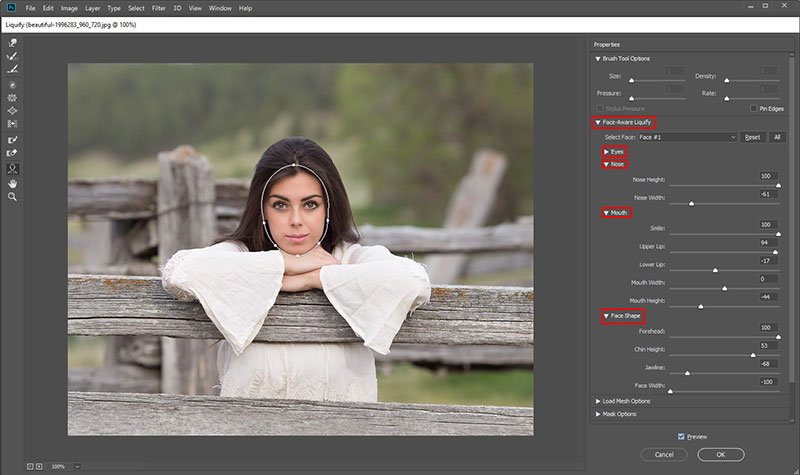Image resolution: width=800 pixels, height=475 pixels.
Task: Open the Image menu
Action: 69,8
